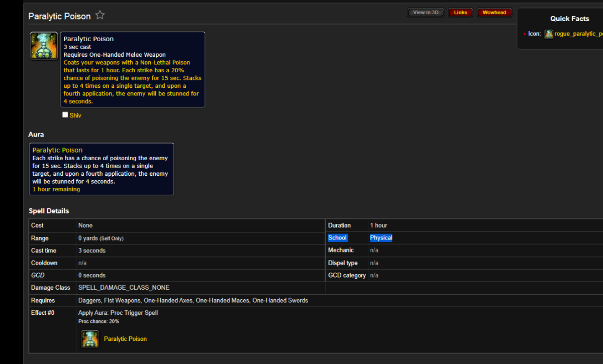Click the Paralytic Poison page title

[59, 16]
